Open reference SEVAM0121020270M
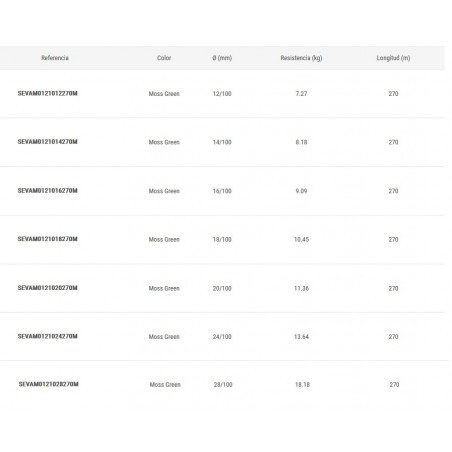Viewport: 452px width, 452px height. (x=48, y=288)
